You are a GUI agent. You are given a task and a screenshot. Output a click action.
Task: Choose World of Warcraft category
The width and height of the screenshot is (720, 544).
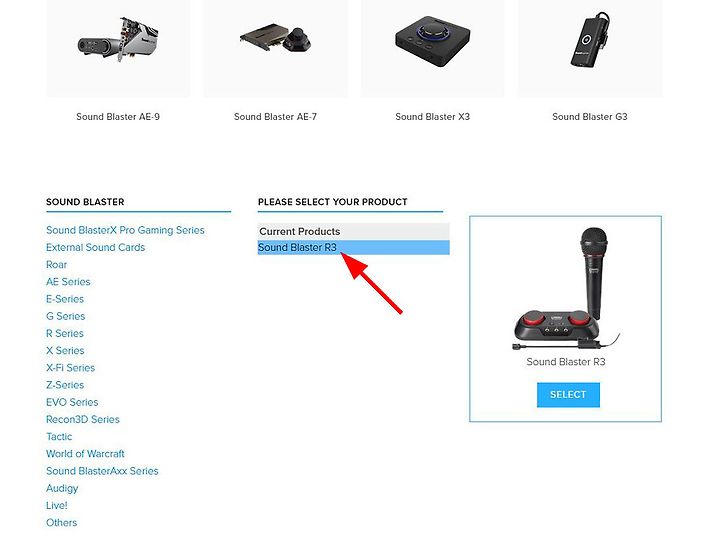pos(85,454)
